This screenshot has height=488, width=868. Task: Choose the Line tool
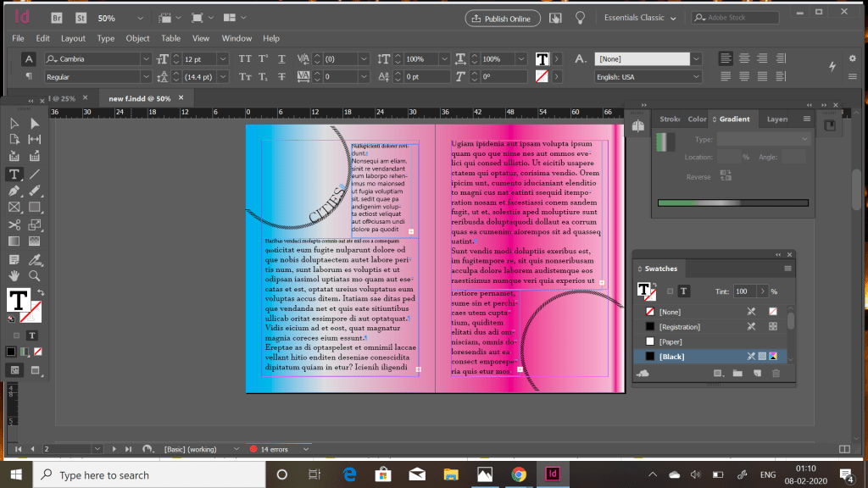point(35,174)
